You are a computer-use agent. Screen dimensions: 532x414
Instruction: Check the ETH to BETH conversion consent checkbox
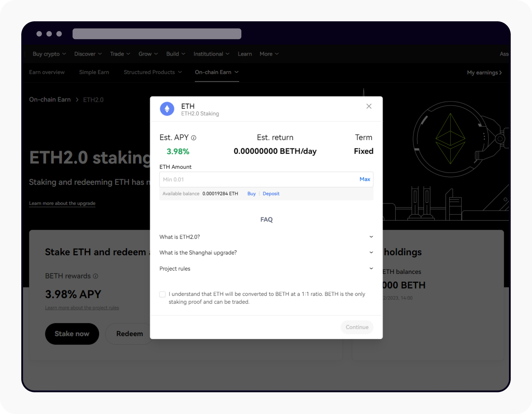[162, 294]
